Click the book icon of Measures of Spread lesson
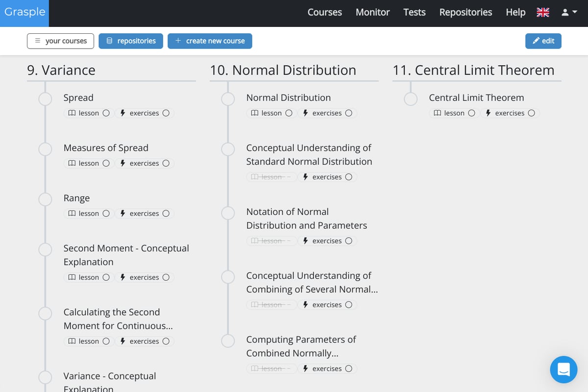The image size is (588, 392). tap(72, 164)
